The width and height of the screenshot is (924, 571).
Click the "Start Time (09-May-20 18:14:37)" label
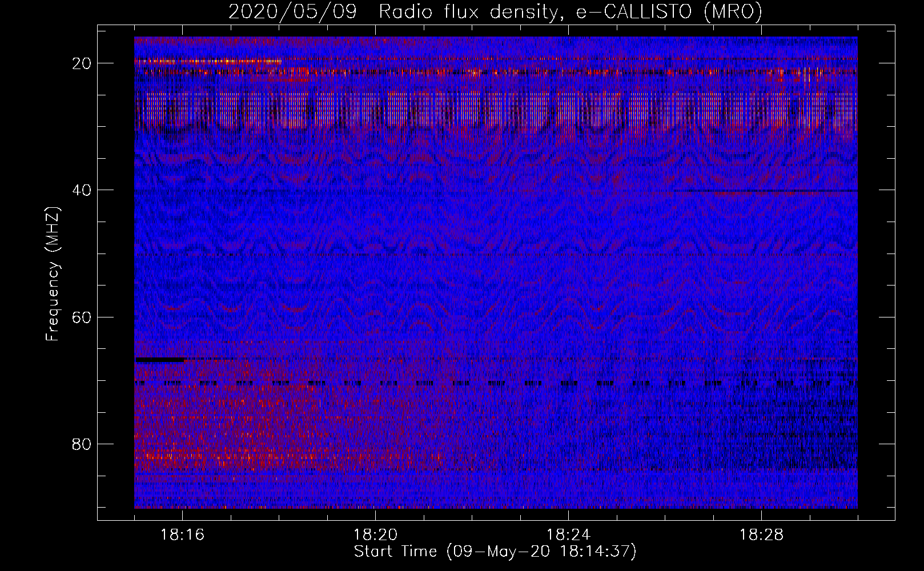click(x=495, y=552)
